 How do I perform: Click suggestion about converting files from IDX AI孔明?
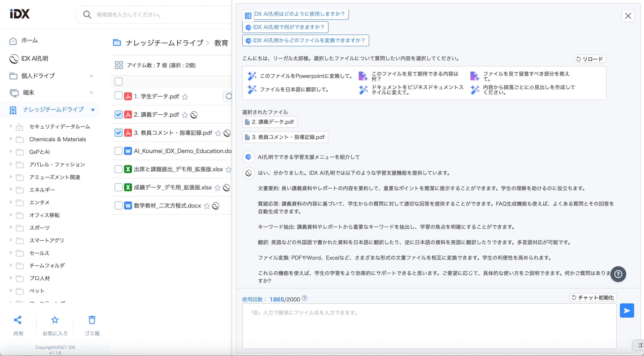tap(305, 40)
